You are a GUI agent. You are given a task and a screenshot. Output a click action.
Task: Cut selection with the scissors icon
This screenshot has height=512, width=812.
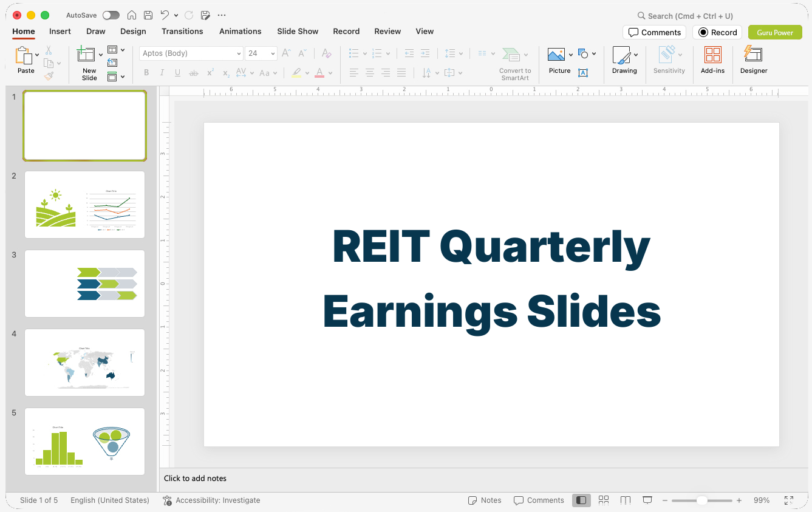(x=49, y=50)
